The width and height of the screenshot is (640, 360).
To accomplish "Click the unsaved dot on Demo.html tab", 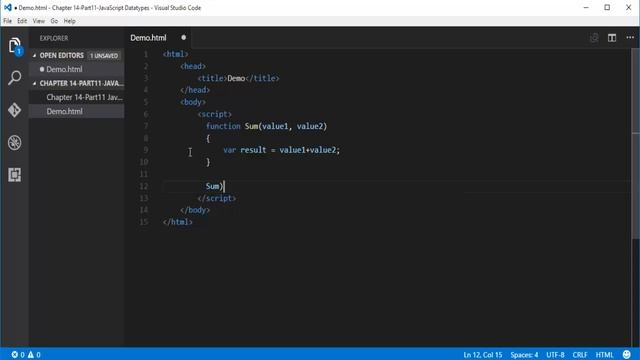I will pyautogui.click(x=184, y=38).
